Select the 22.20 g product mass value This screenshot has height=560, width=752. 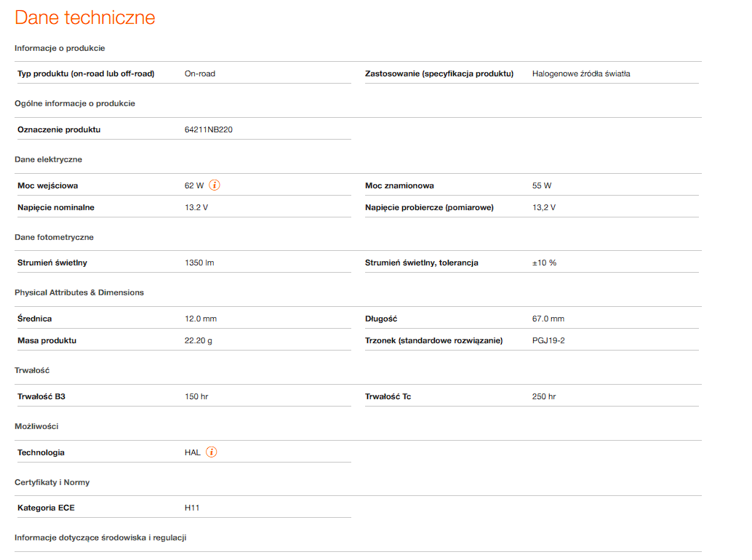[199, 340]
